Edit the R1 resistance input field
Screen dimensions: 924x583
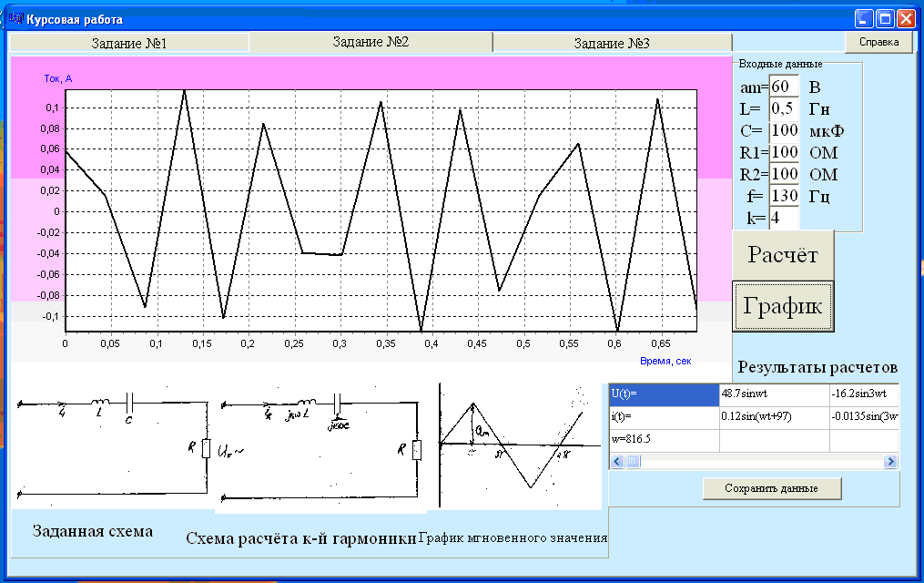click(785, 152)
